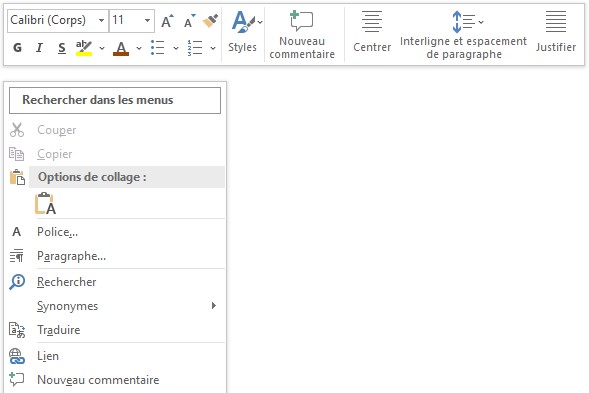Click the Options de collage header

coord(127,177)
